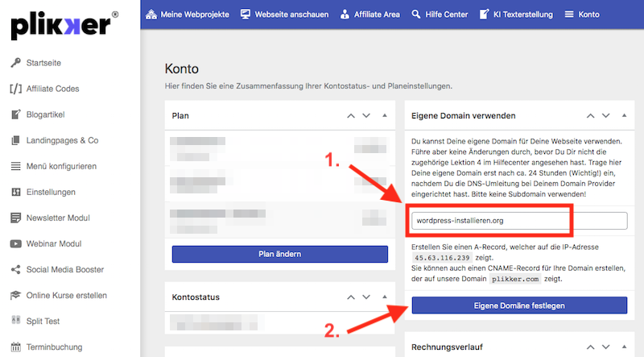Open Newsletter Modul in the sidebar
The image size is (644, 357).
(x=58, y=218)
